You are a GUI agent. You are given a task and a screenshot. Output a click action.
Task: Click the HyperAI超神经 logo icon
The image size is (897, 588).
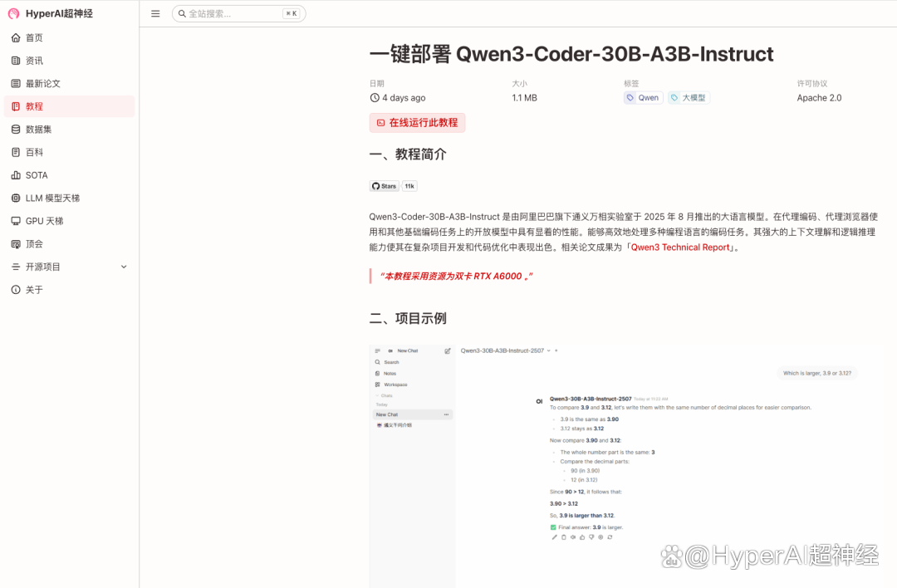pyautogui.click(x=13, y=13)
